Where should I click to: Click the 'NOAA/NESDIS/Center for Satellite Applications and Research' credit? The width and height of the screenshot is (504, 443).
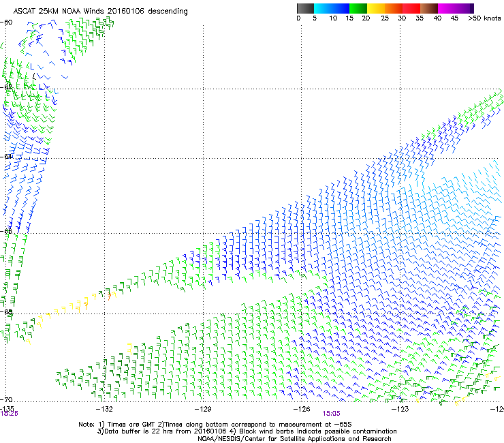pyautogui.click(x=294, y=439)
